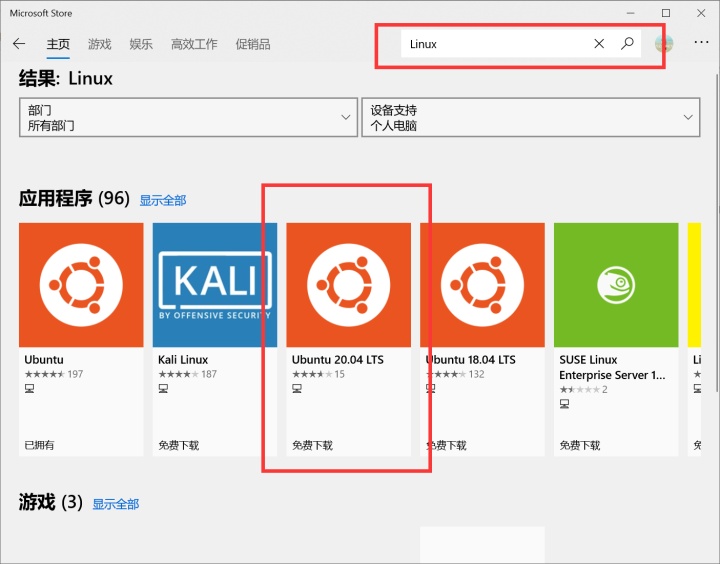The height and width of the screenshot is (564, 720).
Task: Click 已拥有 under the Ubuntu app
Action: [x=39, y=445]
